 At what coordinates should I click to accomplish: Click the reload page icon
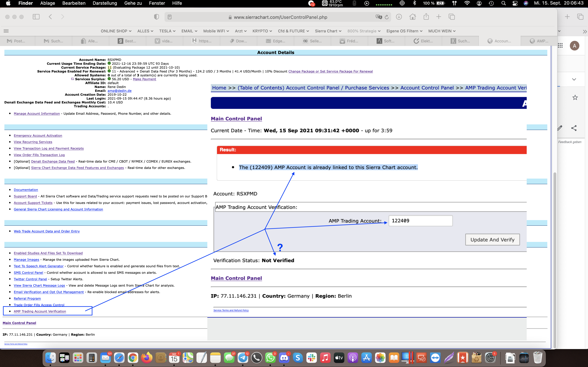click(x=387, y=17)
